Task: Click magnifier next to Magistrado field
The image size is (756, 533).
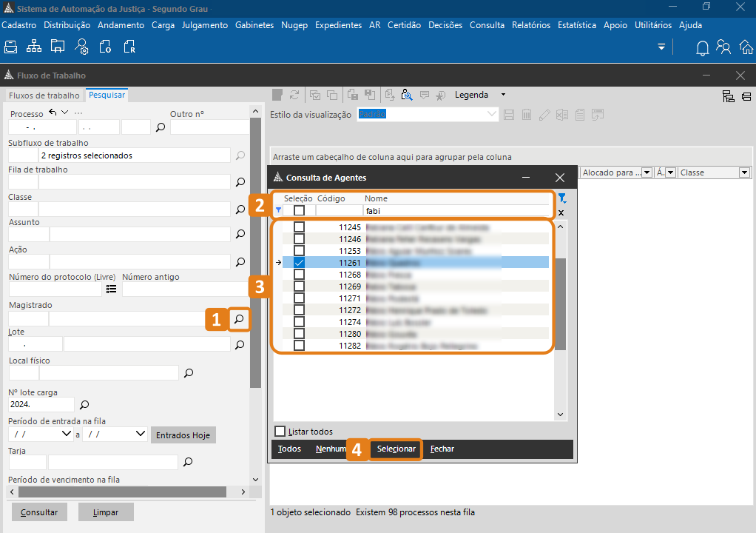Action: coord(239,319)
